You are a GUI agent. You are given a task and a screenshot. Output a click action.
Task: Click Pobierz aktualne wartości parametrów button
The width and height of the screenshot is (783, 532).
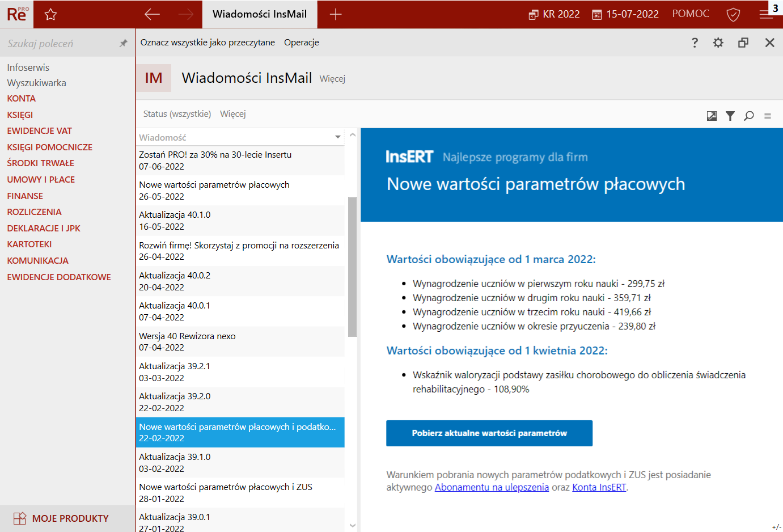coord(489,433)
